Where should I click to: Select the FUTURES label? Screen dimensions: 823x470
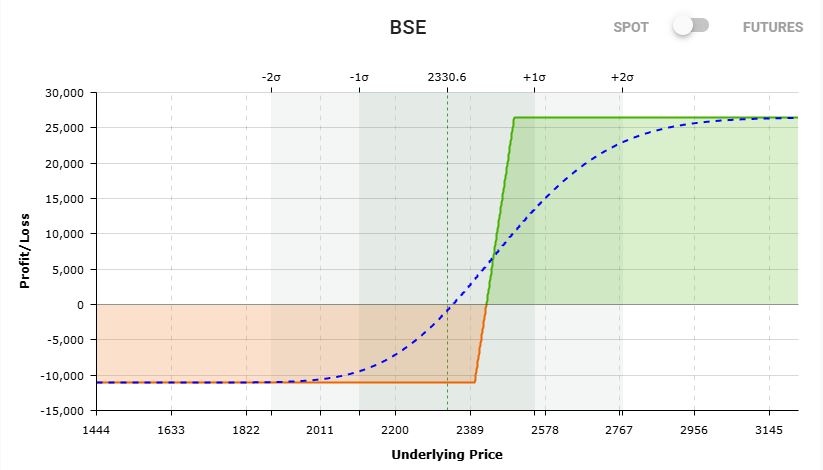(x=772, y=28)
